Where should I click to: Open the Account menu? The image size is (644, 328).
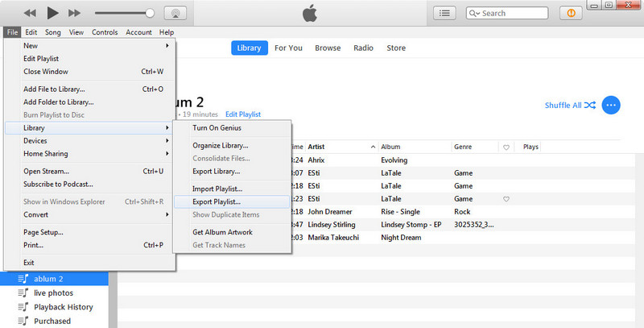(x=138, y=32)
